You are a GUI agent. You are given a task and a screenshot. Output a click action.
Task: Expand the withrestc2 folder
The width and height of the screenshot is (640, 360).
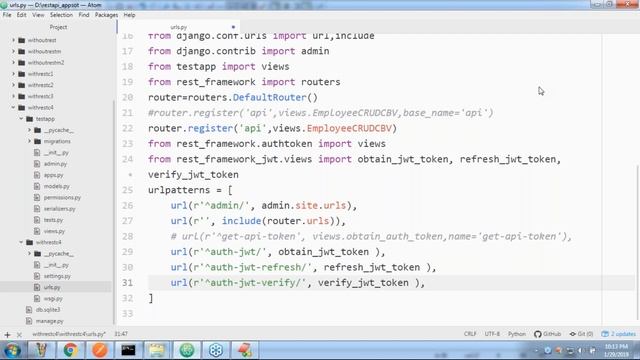13,85
